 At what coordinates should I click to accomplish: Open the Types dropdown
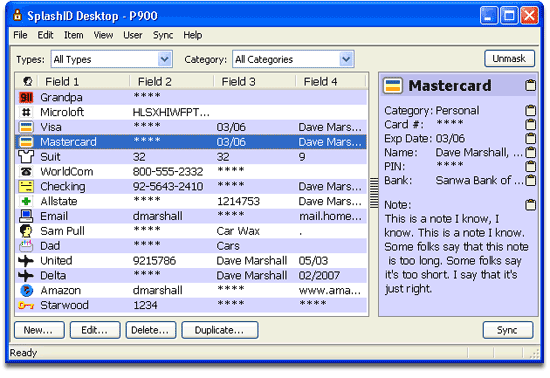tap(164, 59)
